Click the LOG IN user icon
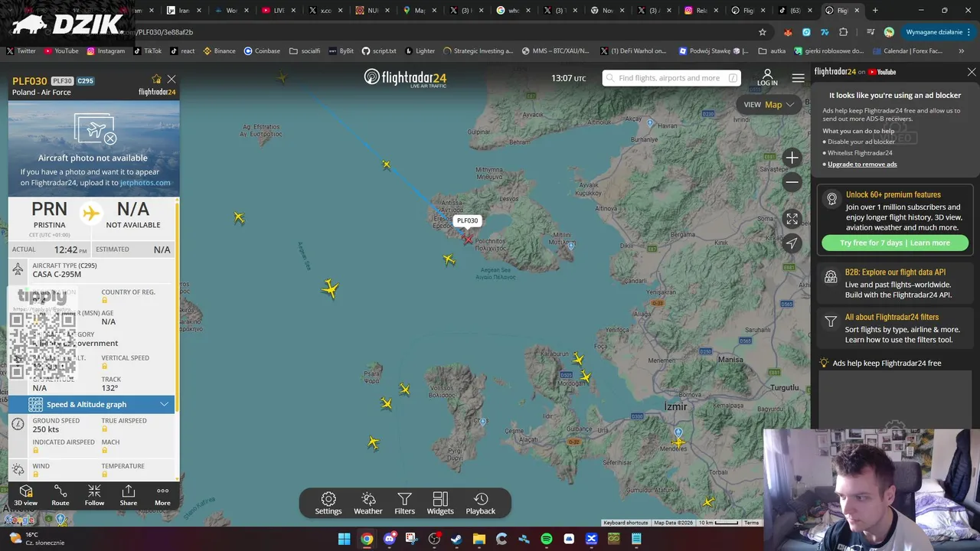Screen dimensions: 980x551 point(767,78)
